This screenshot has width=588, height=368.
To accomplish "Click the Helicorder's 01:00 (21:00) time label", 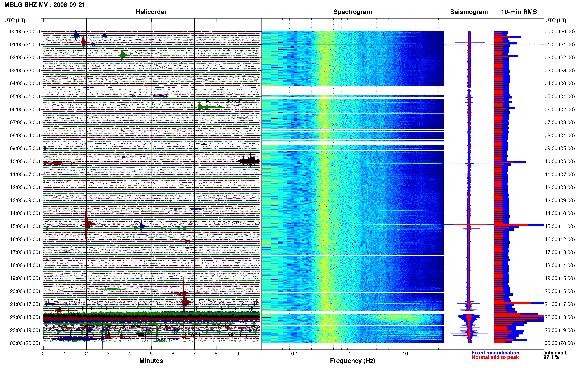I will click(25, 45).
